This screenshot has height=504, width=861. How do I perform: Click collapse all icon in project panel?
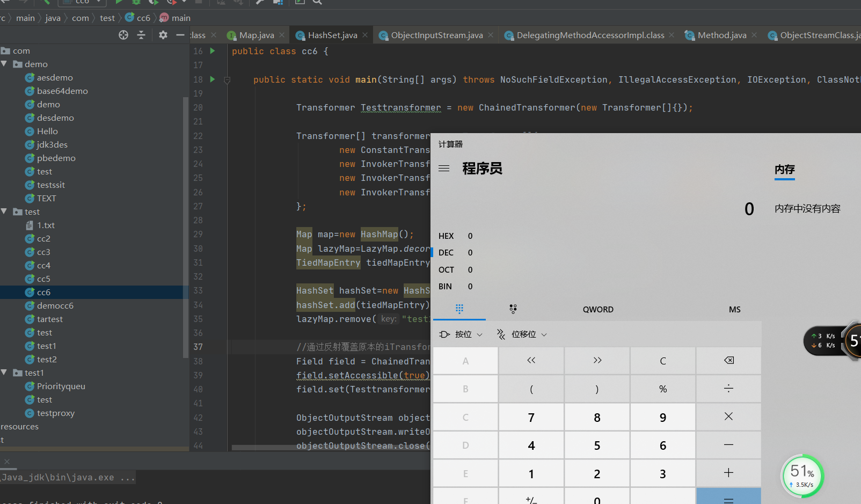click(x=141, y=35)
